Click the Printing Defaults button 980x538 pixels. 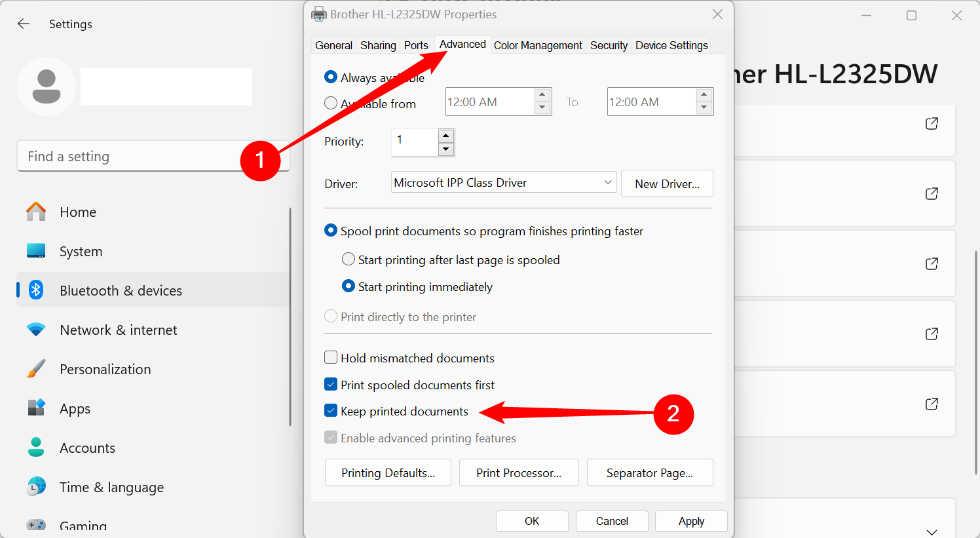click(x=388, y=472)
